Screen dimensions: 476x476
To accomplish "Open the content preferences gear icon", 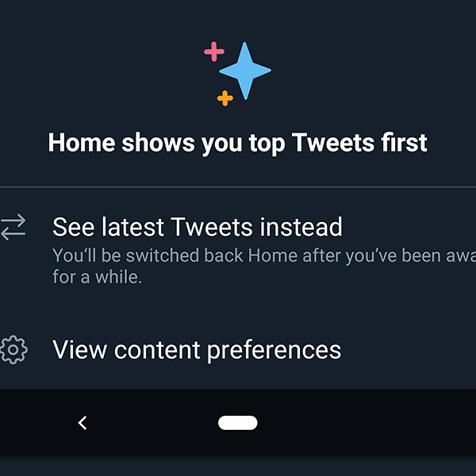I will [x=13, y=350].
